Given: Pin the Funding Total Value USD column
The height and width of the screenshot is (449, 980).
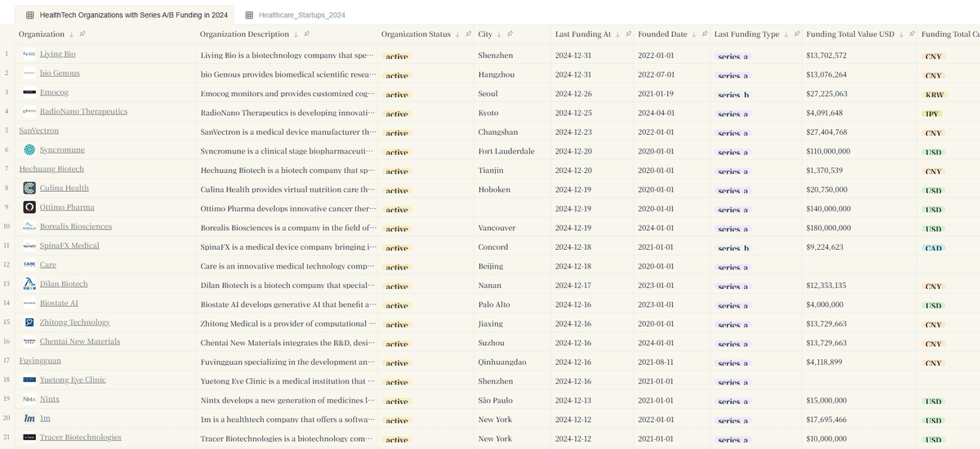Looking at the screenshot, I should [913, 34].
